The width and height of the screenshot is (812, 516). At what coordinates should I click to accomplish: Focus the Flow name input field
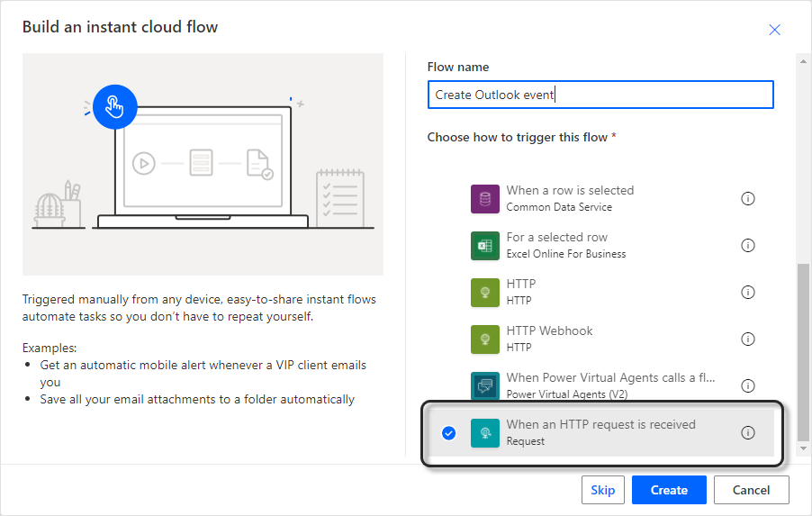[x=600, y=95]
